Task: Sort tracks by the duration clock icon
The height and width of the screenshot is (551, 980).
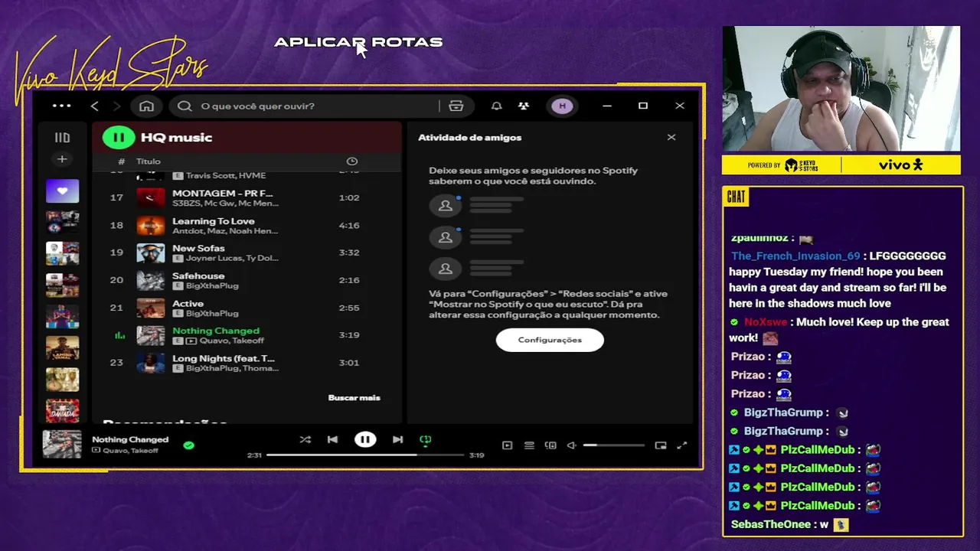Action: coord(352,161)
